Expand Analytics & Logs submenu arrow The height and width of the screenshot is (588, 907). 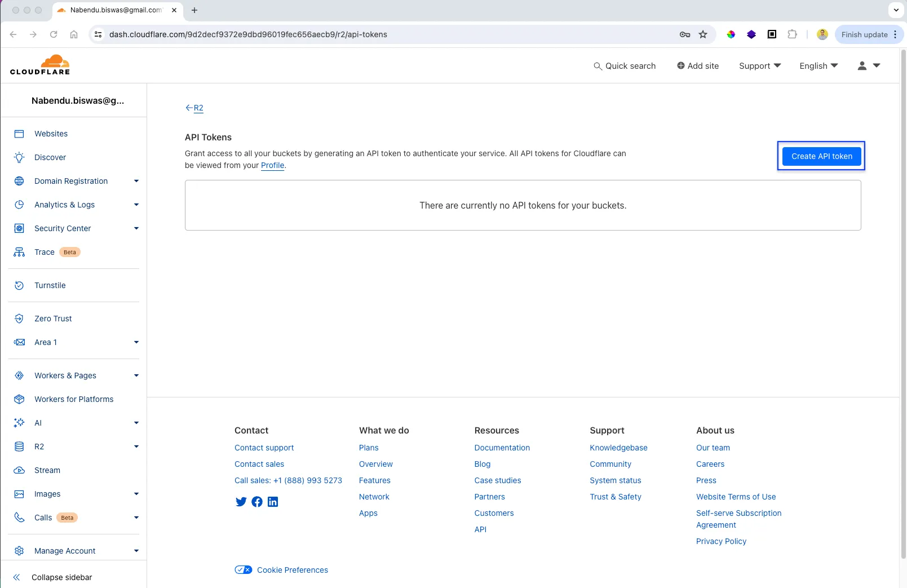pos(136,205)
